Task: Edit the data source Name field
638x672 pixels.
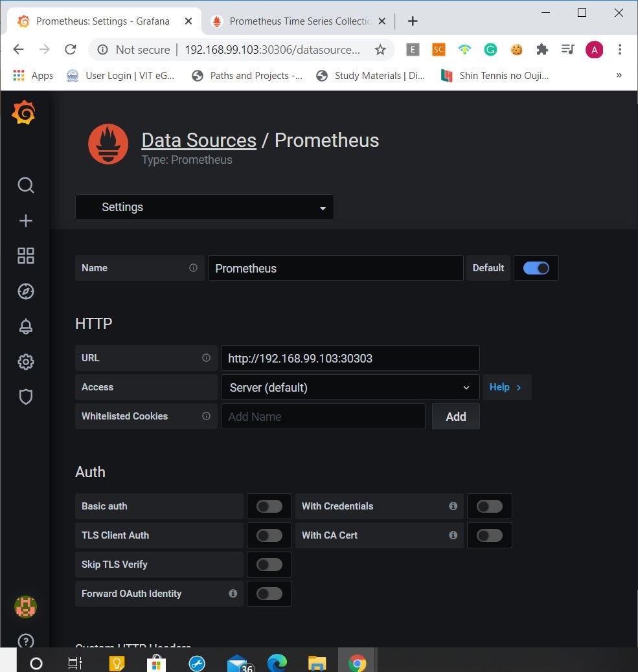Action: tap(336, 268)
